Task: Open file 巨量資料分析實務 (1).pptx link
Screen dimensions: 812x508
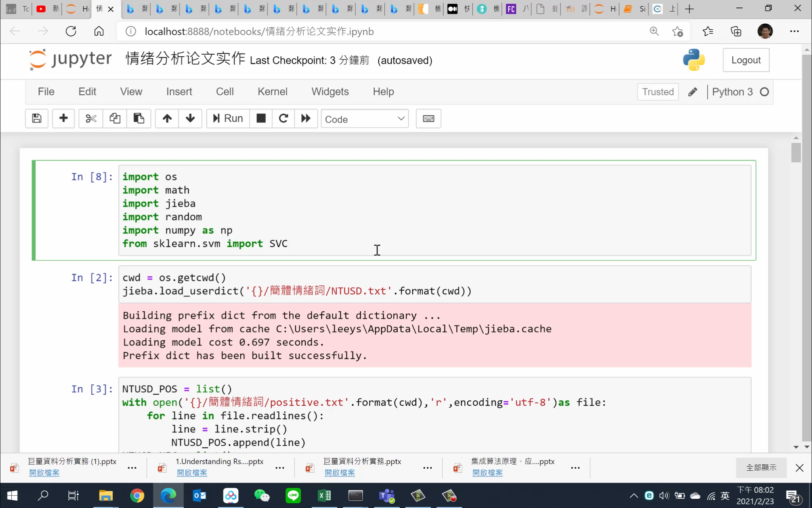Action: [44, 473]
